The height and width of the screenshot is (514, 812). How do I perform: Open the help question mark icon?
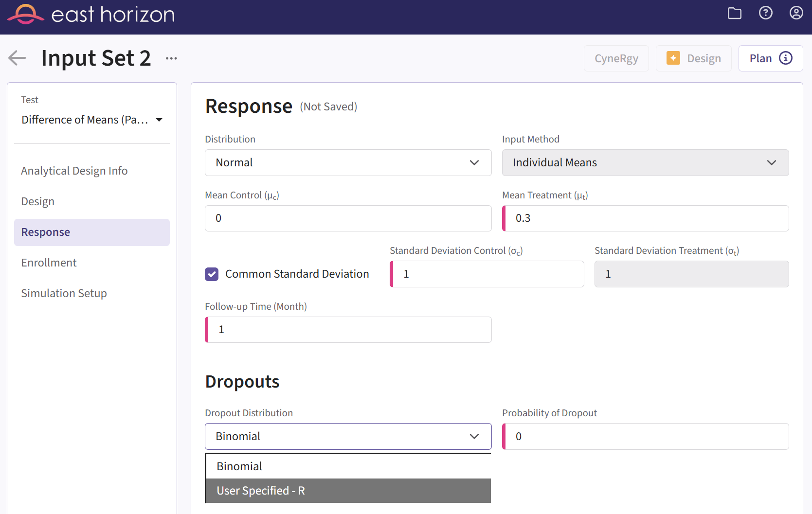tap(765, 13)
